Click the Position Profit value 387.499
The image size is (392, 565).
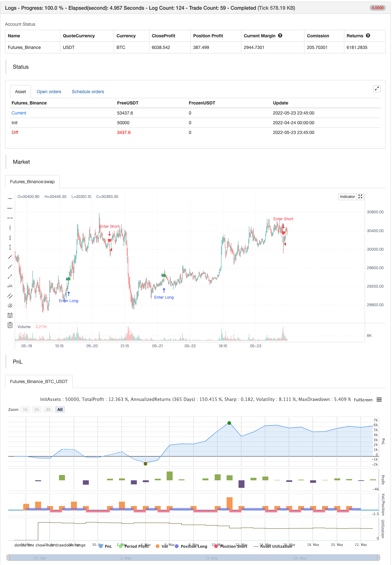click(x=201, y=47)
